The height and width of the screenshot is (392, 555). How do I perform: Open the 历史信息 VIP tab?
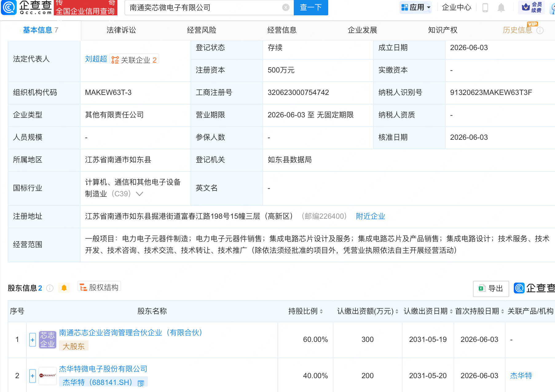pyautogui.click(x=518, y=30)
